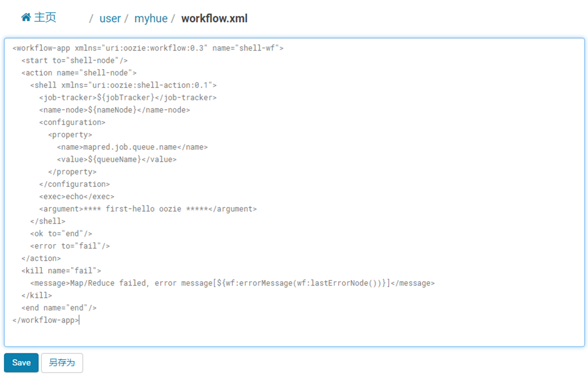Click the opening configuration tag line

72,122
